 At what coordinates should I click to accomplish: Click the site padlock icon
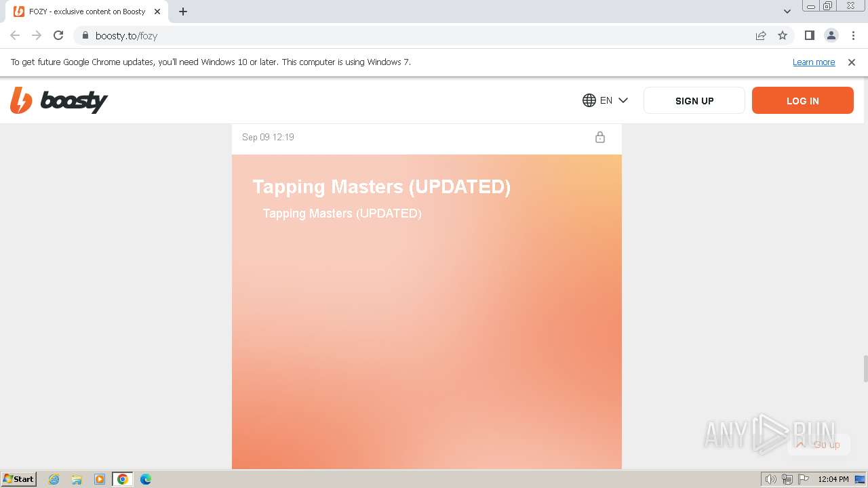[85, 35]
